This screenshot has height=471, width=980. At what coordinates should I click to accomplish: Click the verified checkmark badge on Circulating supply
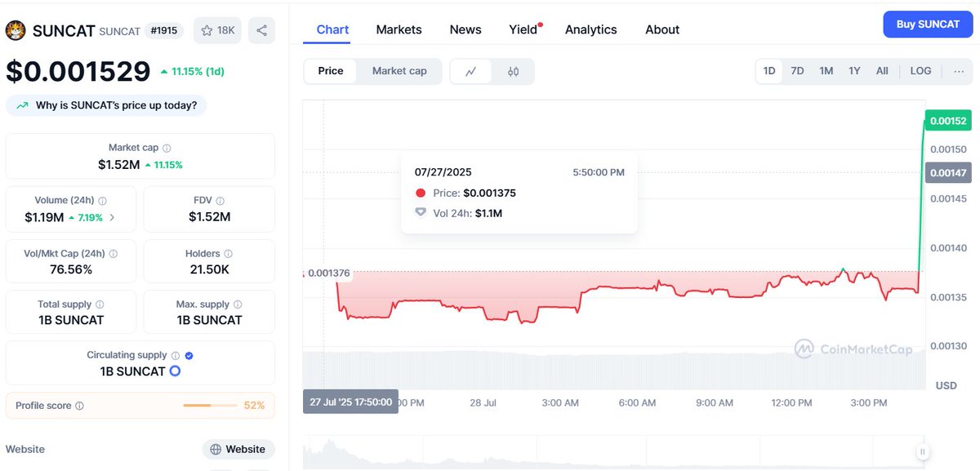(189, 355)
